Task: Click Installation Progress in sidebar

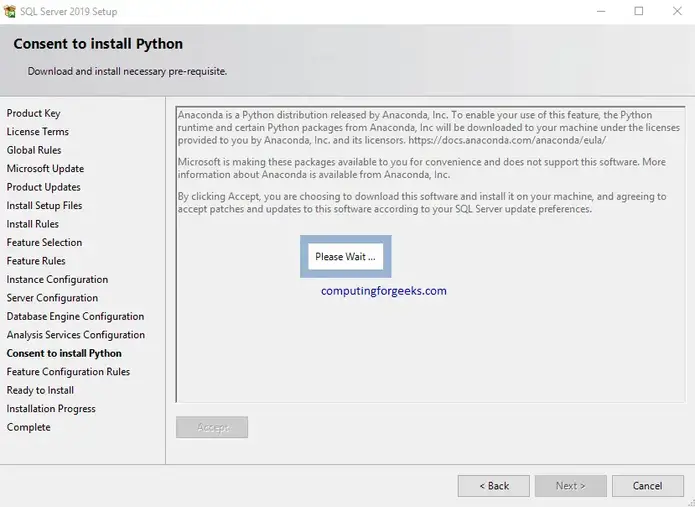Action: [x=51, y=409]
